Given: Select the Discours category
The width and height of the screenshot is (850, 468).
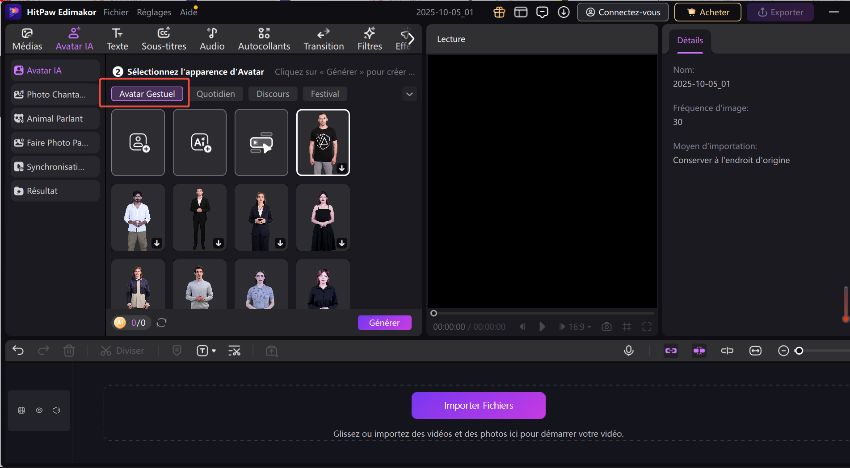Looking at the screenshot, I should coord(273,94).
